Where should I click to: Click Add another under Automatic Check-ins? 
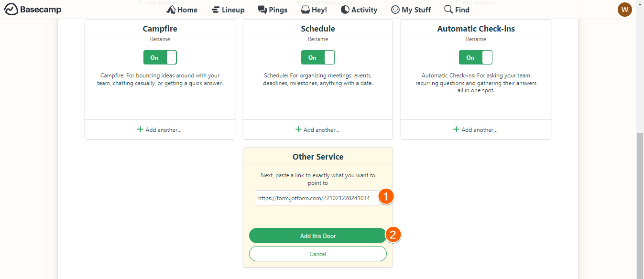475,129
